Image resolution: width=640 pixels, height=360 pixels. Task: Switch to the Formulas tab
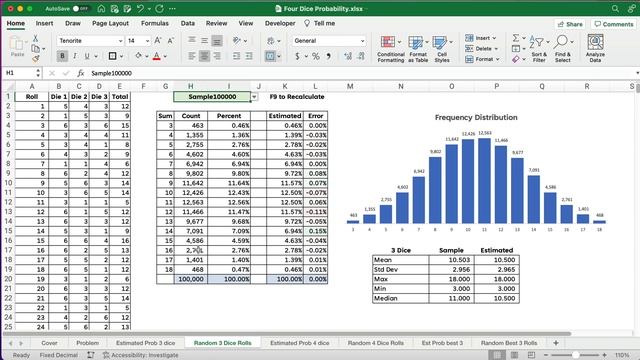(155, 23)
